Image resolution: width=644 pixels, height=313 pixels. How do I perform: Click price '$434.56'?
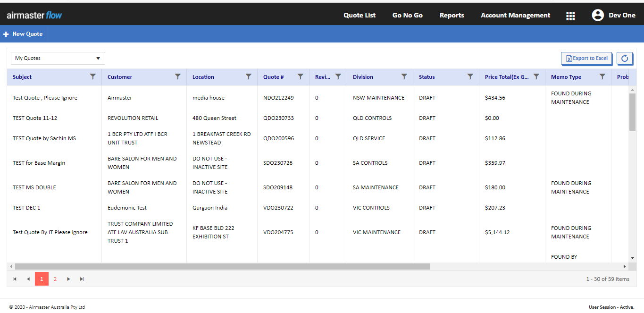[x=495, y=98]
